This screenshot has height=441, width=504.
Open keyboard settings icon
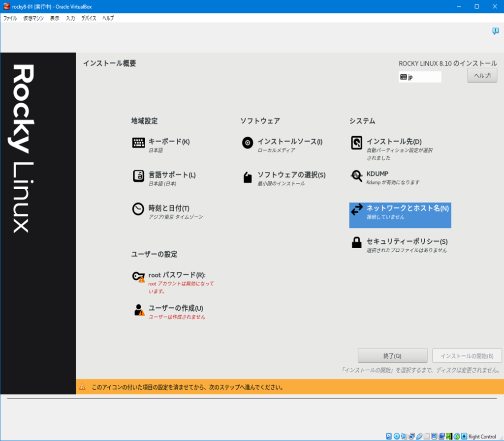click(x=138, y=143)
